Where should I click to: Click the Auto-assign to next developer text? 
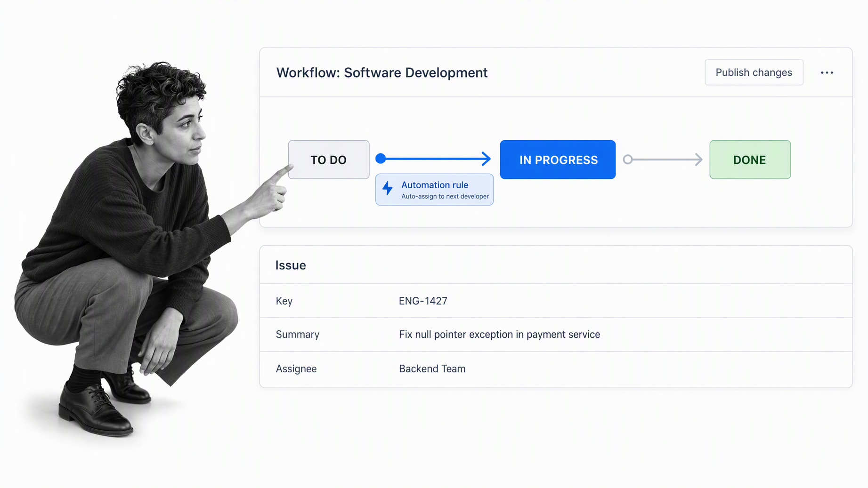(x=445, y=196)
